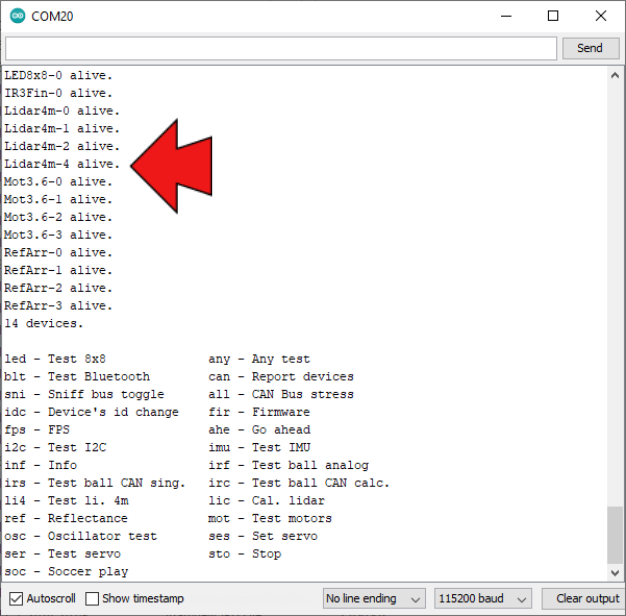Open the No line ending dropdown
Image resolution: width=626 pixels, height=616 pixels.
pyautogui.click(x=374, y=598)
